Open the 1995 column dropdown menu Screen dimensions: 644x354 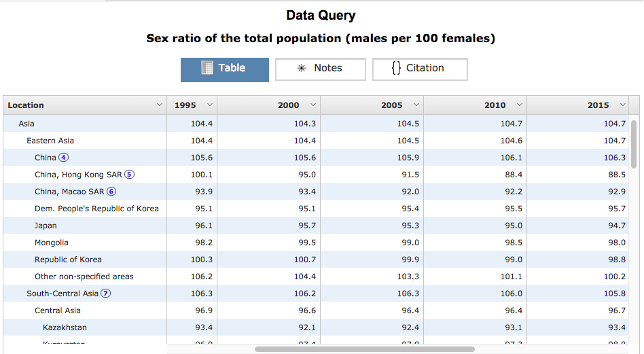[209, 105]
